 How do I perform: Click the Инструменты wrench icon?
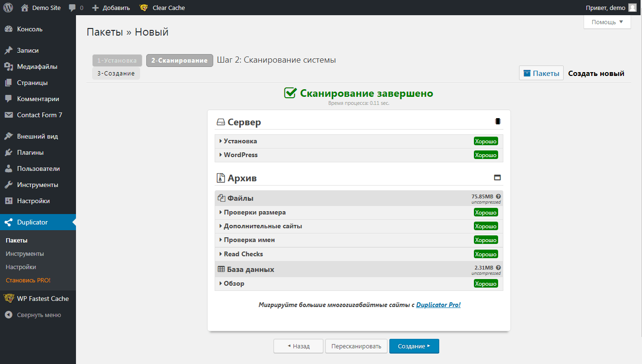tap(9, 185)
